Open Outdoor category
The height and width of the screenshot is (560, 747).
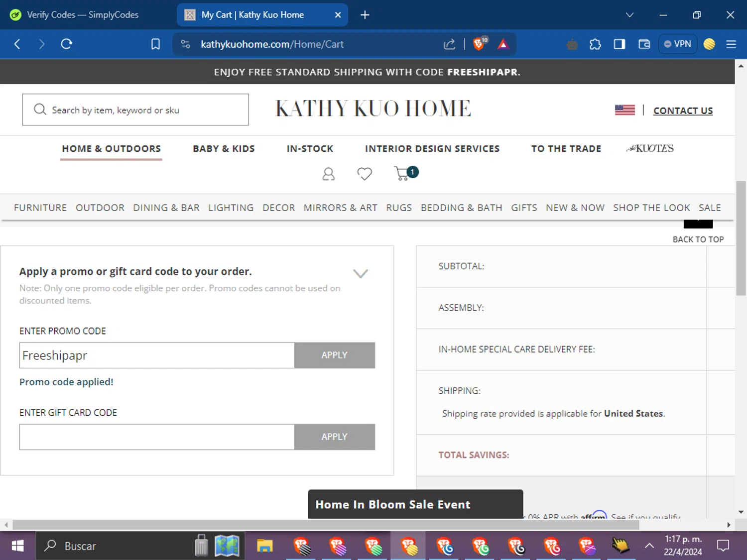tap(100, 208)
